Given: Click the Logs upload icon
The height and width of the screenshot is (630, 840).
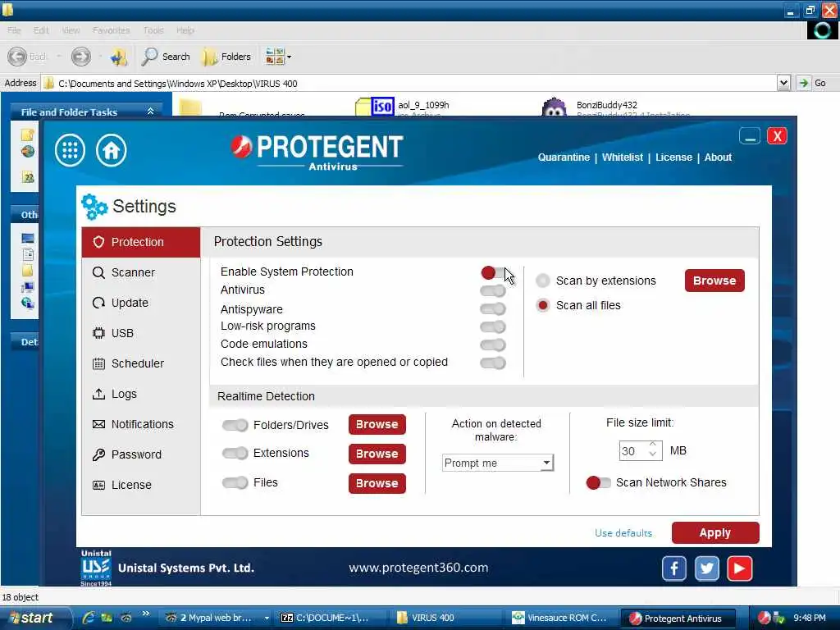Looking at the screenshot, I should click(98, 394).
